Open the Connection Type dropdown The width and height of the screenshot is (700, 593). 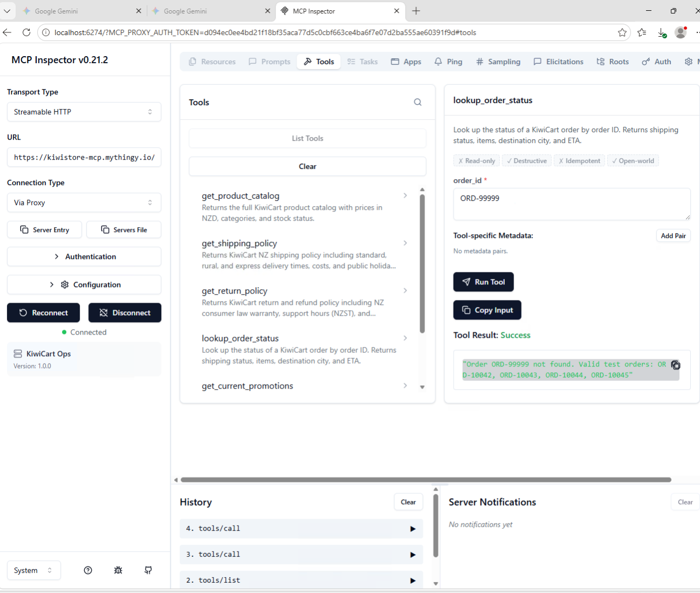pos(84,202)
